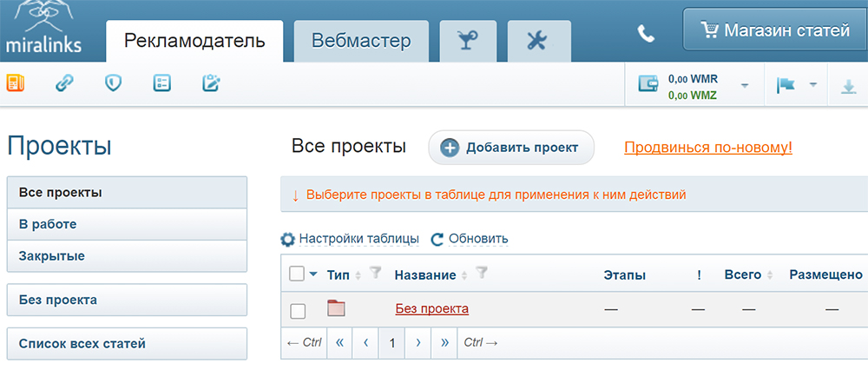
Task: Go to the next page arrow in pagination
Action: point(418,342)
